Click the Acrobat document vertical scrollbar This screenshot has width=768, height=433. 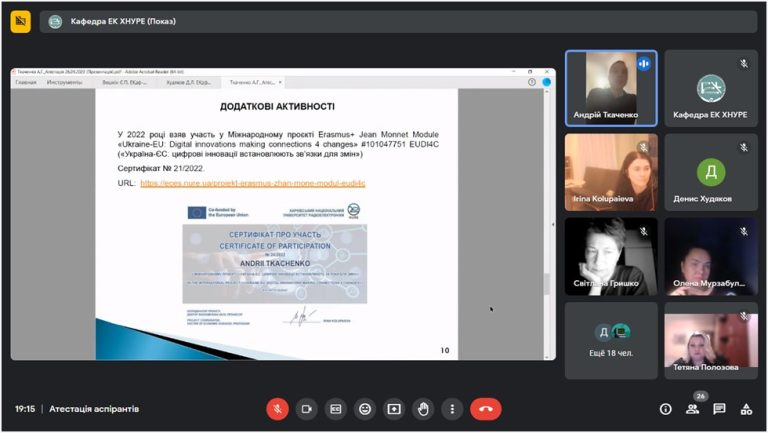pos(547,224)
